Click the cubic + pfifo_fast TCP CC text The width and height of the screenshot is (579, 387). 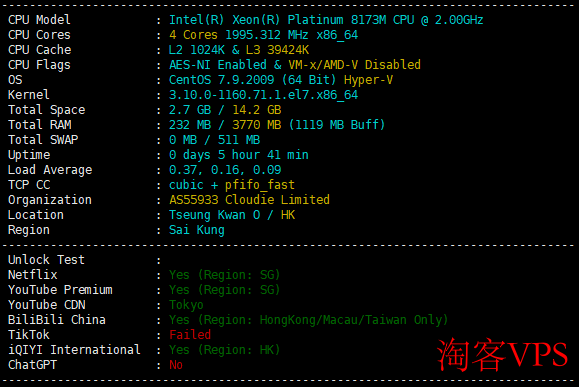tap(232, 185)
